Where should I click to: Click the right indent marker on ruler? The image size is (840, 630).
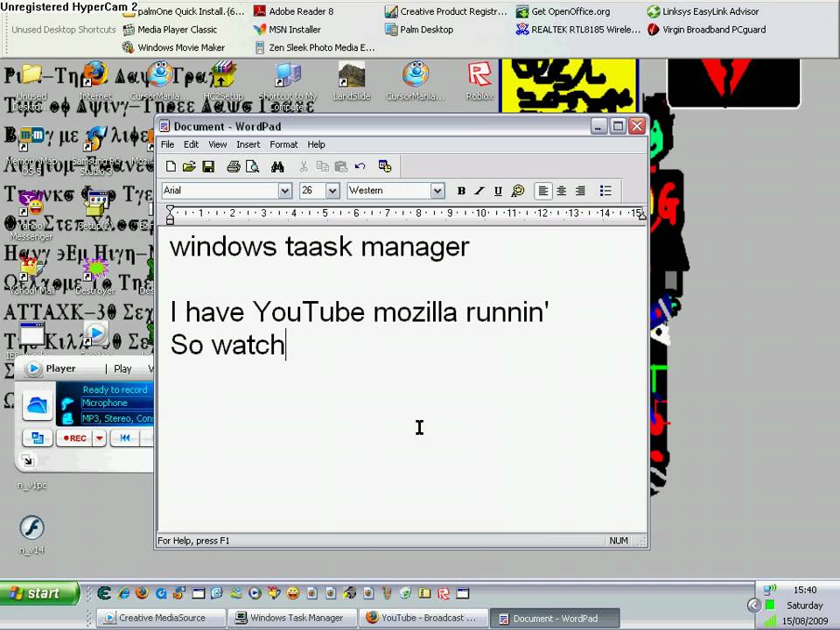point(641,215)
